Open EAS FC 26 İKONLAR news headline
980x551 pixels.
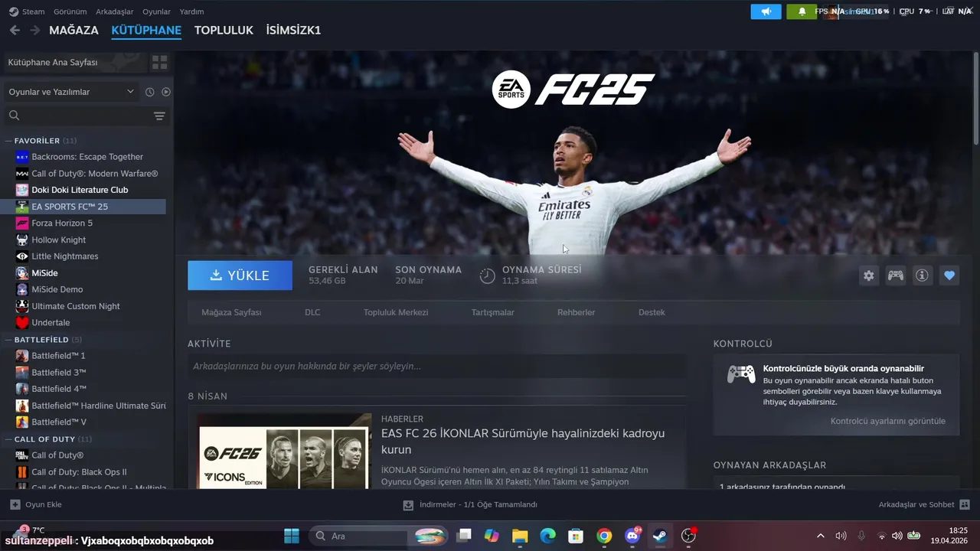coord(523,442)
